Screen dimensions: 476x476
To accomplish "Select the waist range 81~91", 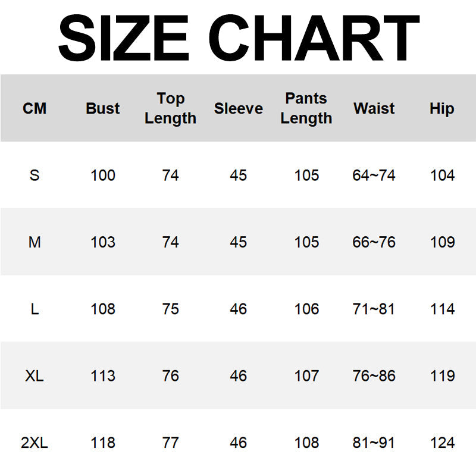I will tap(374, 443).
